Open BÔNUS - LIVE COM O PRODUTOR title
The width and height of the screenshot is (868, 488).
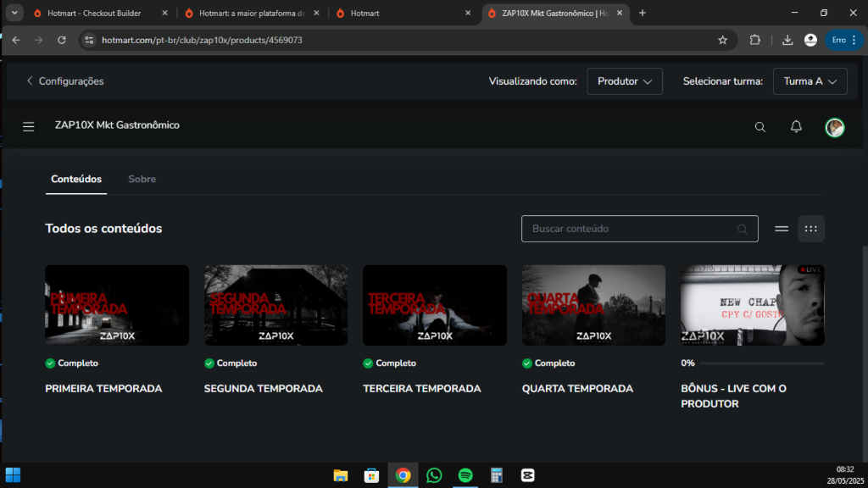[x=733, y=396]
